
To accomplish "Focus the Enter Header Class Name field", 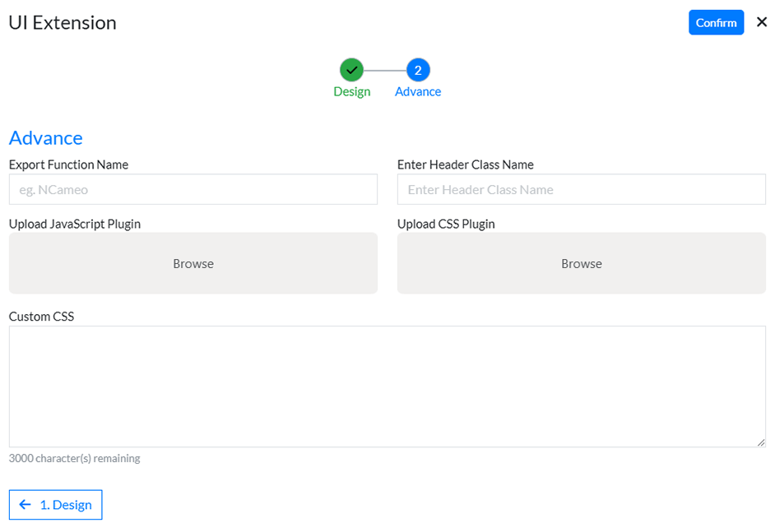I will tap(581, 189).
